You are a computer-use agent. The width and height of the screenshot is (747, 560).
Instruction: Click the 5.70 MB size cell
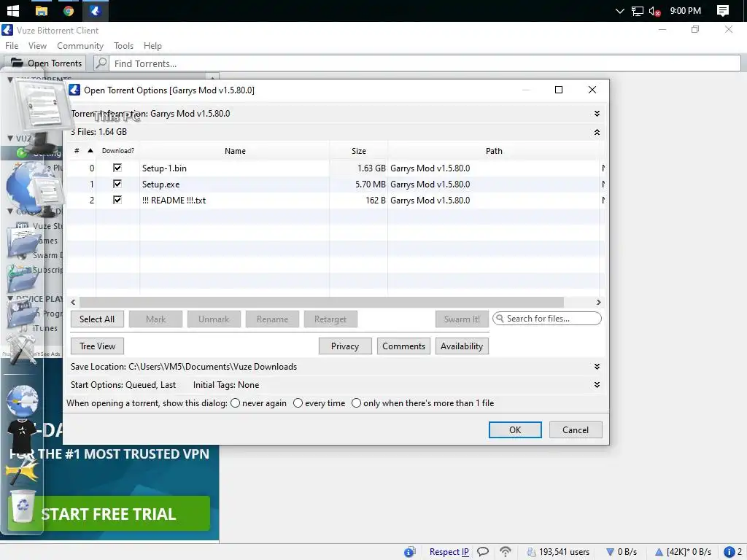370,184
